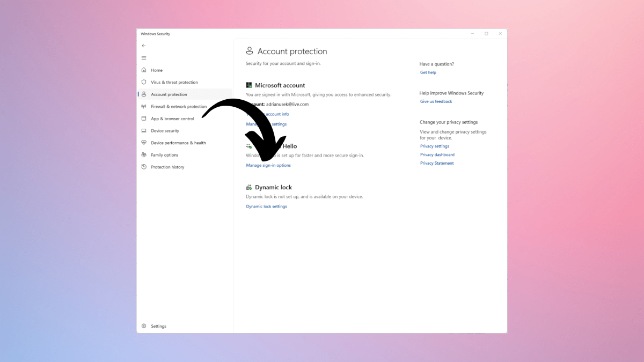The width and height of the screenshot is (644, 362).
Task: Click 'Dynamic lock is not set up' description
Action: 304,196
